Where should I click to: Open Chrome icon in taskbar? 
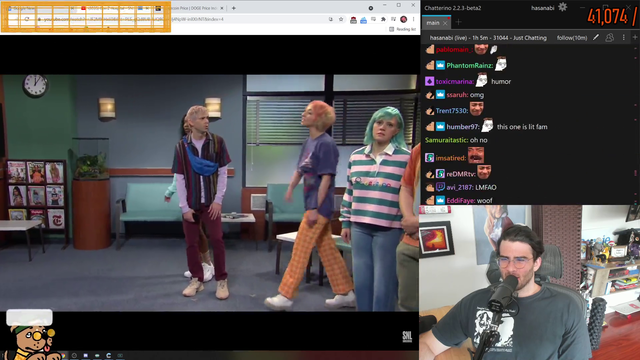[x=63, y=356]
